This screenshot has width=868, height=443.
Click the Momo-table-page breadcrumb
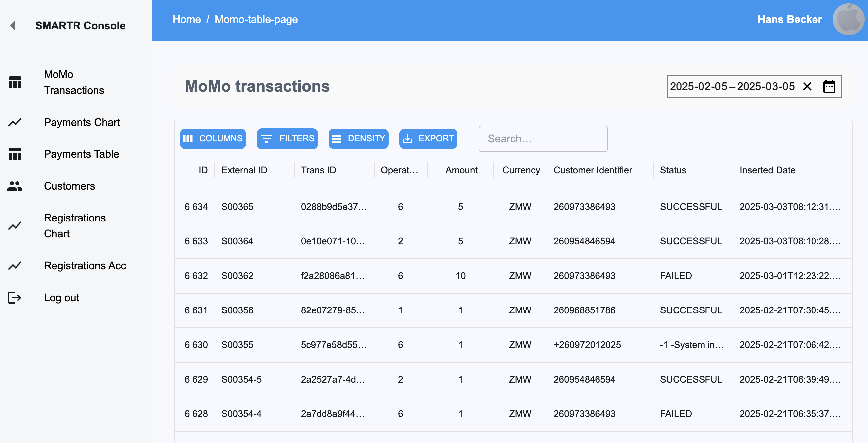coord(256,20)
